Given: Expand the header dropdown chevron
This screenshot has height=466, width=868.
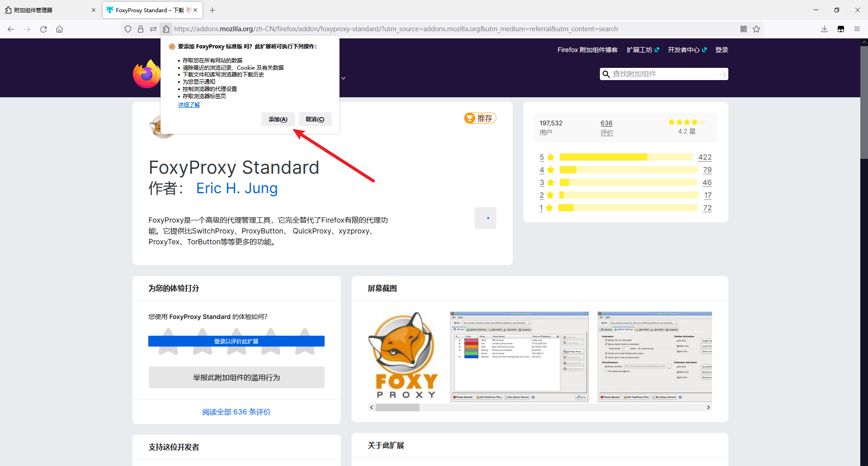Looking at the screenshot, I should (x=344, y=78).
